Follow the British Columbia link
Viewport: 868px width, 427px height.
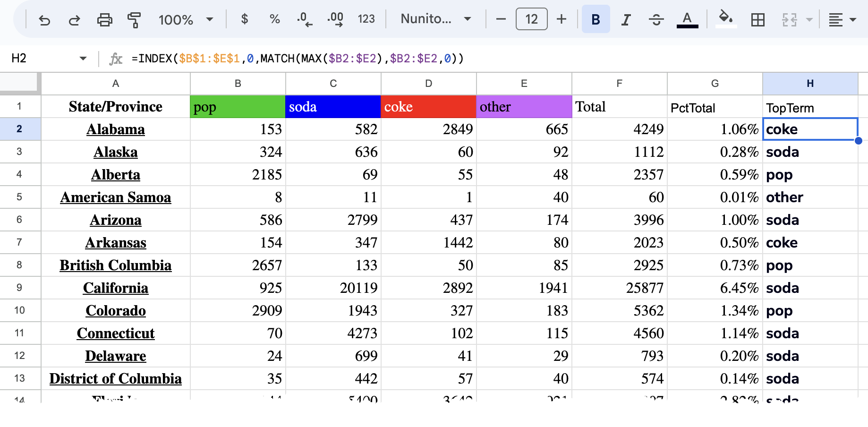point(116,265)
